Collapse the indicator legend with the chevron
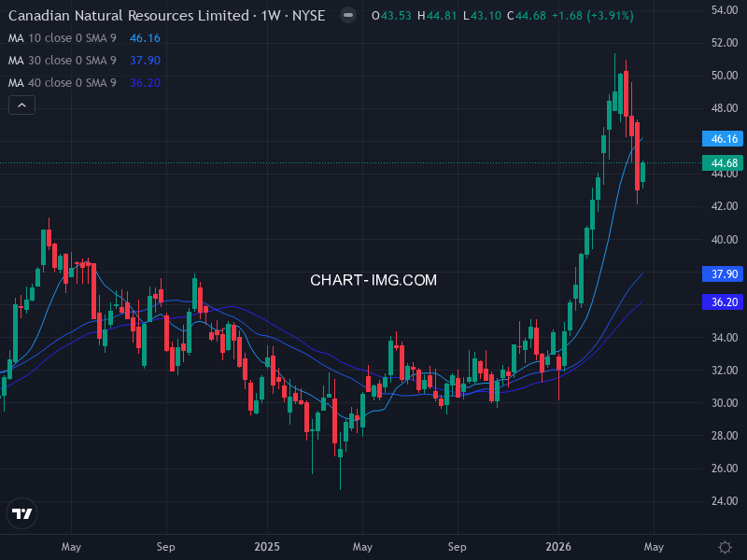This screenshot has width=747, height=560. (x=21, y=105)
